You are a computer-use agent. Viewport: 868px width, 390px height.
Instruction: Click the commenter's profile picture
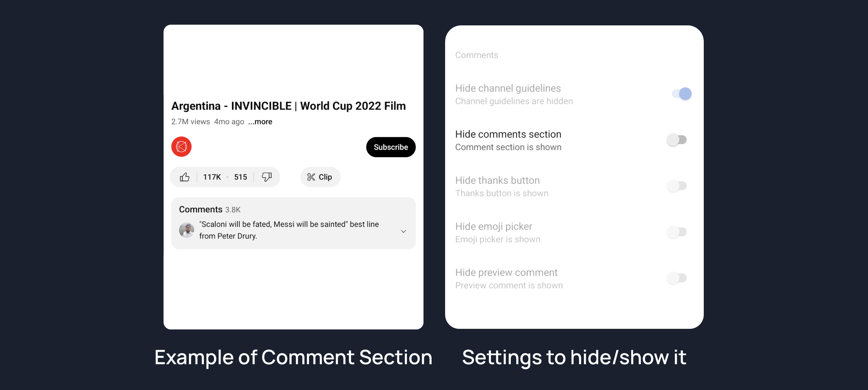pos(186,230)
